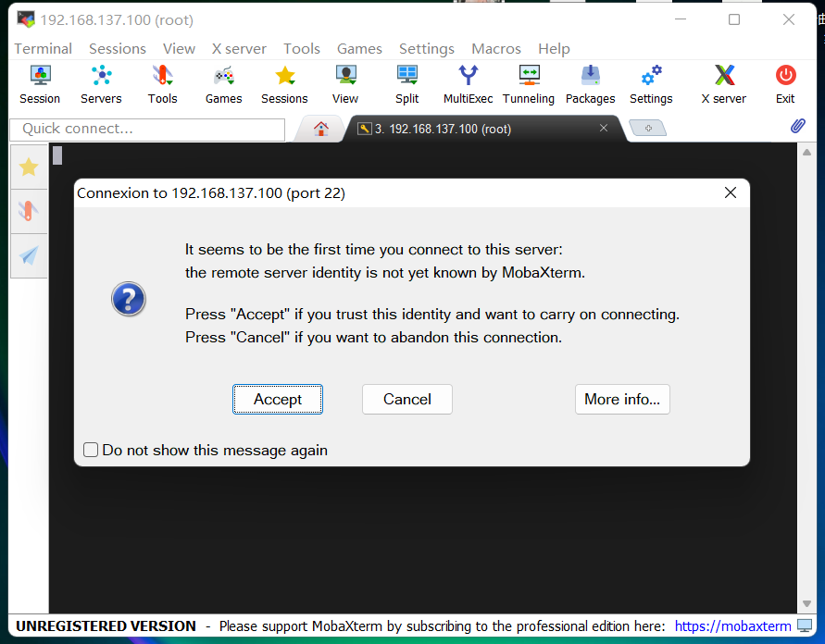Viewport: 825px width, 644px height.
Task: Click the monitor icon in the status bar
Action: pyautogui.click(x=805, y=625)
